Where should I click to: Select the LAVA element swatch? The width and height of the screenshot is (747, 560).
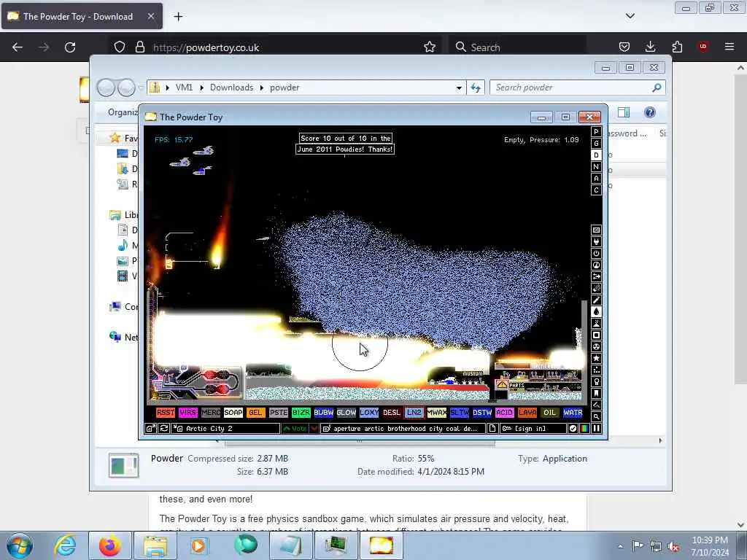coord(527,413)
